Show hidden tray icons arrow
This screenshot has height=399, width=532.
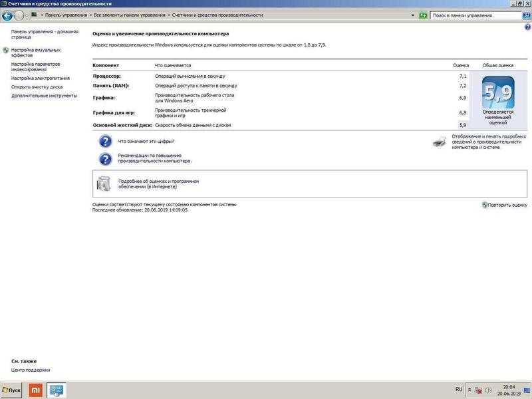(x=469, y=390)
